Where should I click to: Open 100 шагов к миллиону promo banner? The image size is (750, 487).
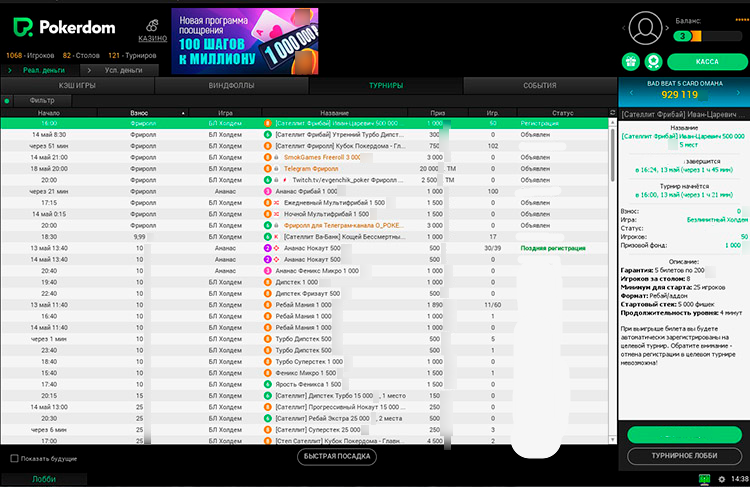click(245, 41)
